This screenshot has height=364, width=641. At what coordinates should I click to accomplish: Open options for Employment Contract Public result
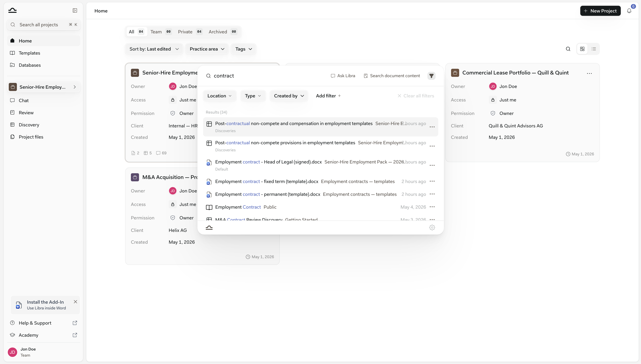coord(432,207)
